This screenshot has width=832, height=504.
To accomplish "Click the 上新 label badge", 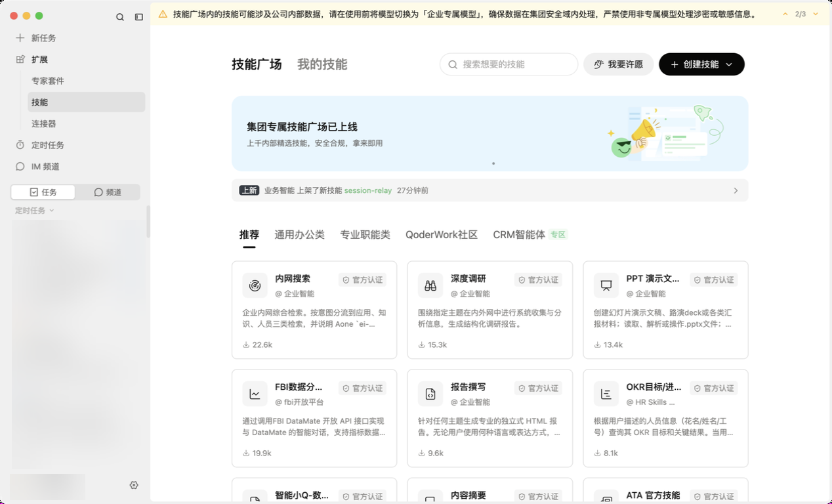I will pos(249,190).
